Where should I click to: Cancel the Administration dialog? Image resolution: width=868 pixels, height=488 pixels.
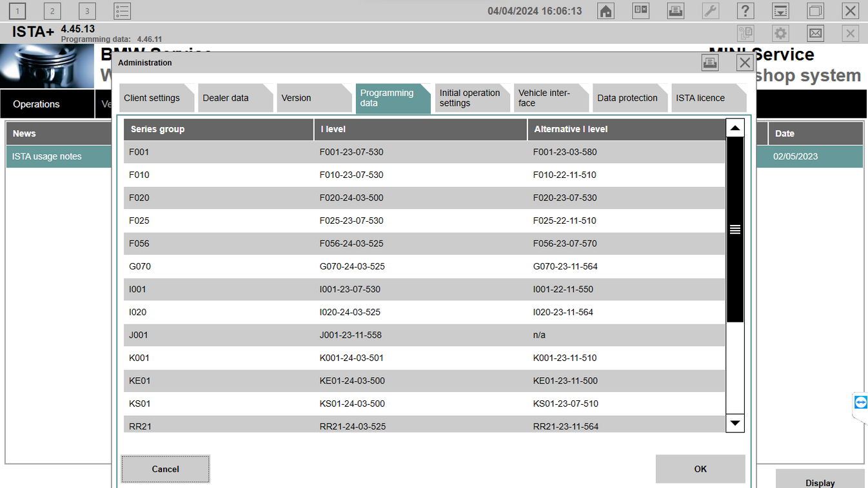(165, 469)
